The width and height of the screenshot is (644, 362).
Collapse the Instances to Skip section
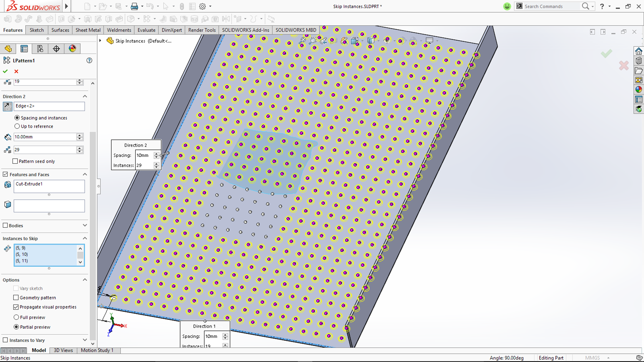(x=85, y=238)
